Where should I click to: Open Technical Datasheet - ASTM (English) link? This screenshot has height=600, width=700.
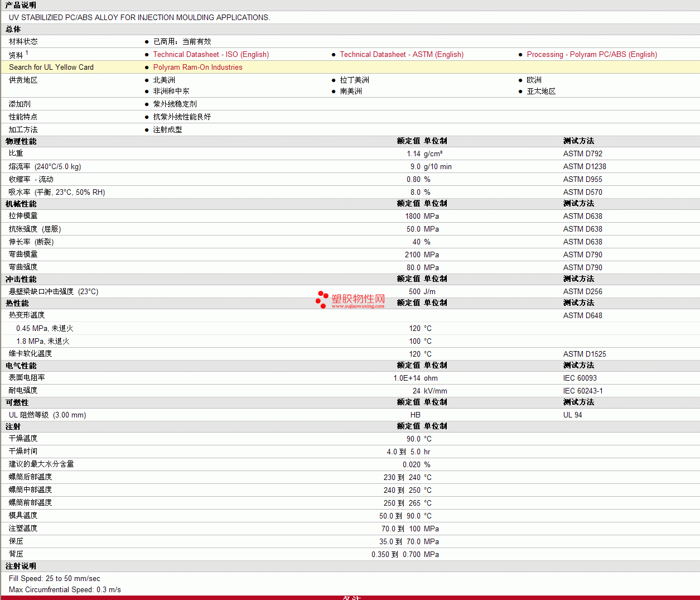(x=401, y=55)
